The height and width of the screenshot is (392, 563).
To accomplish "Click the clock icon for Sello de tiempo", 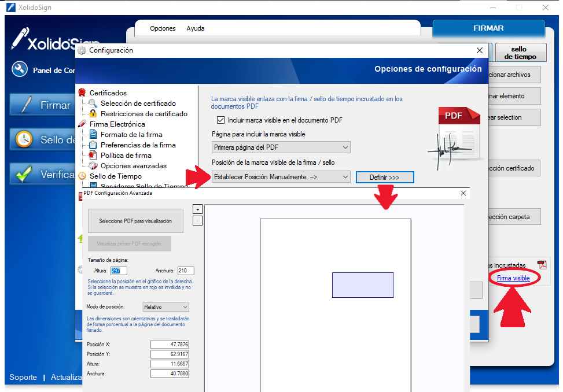I will (x=24, y=139).
